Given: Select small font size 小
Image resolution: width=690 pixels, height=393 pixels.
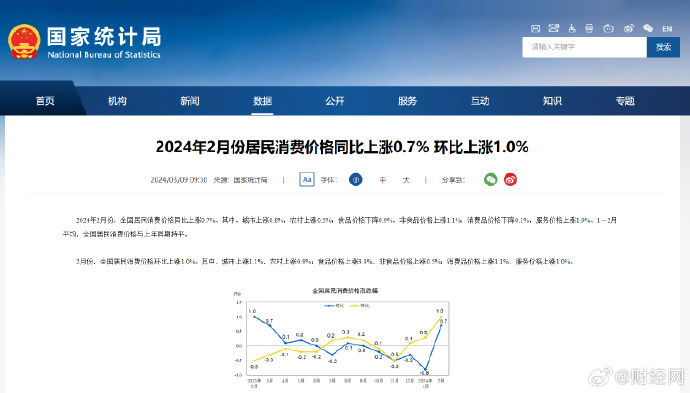Looking at the screenshot, I should 356,180.
